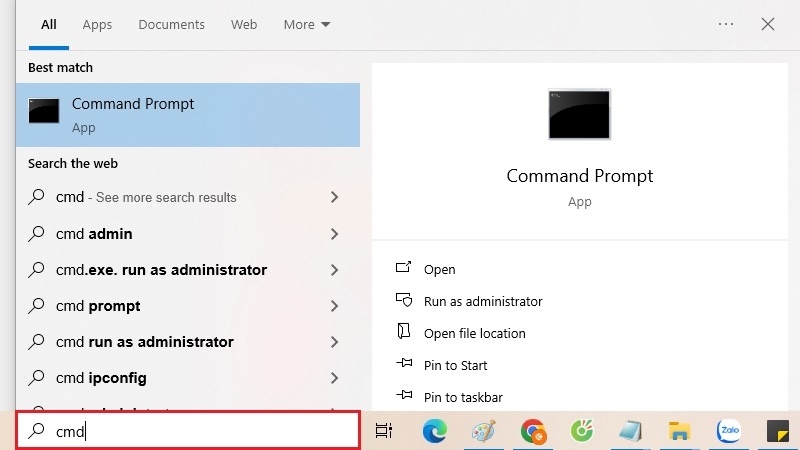Choose Run as administrator
The width and height of the screenshot is (800, 450).
point(483,302)
